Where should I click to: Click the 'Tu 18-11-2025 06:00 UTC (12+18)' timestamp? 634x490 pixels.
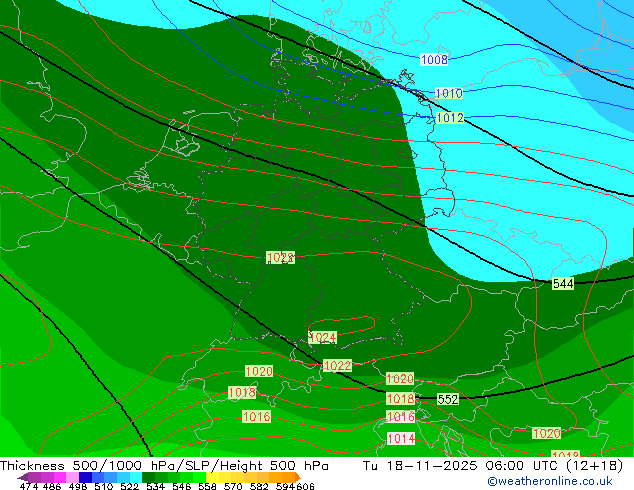493,466
